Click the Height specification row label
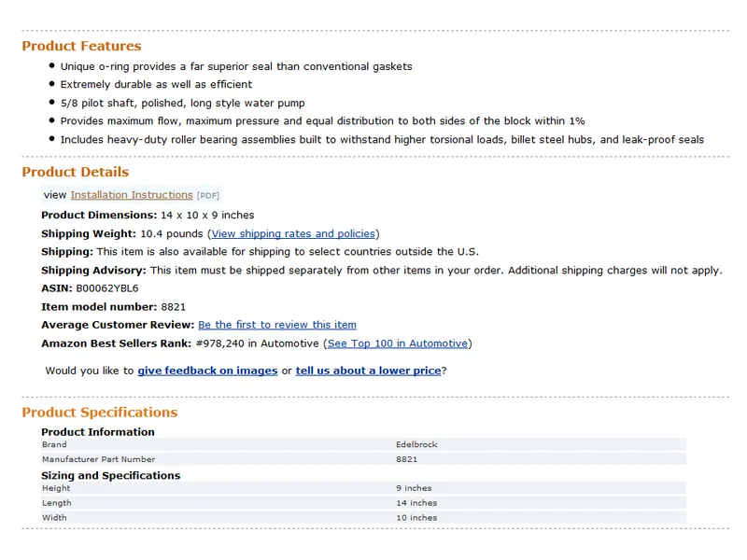Screen dimensions: 747x560 (56, 488)
